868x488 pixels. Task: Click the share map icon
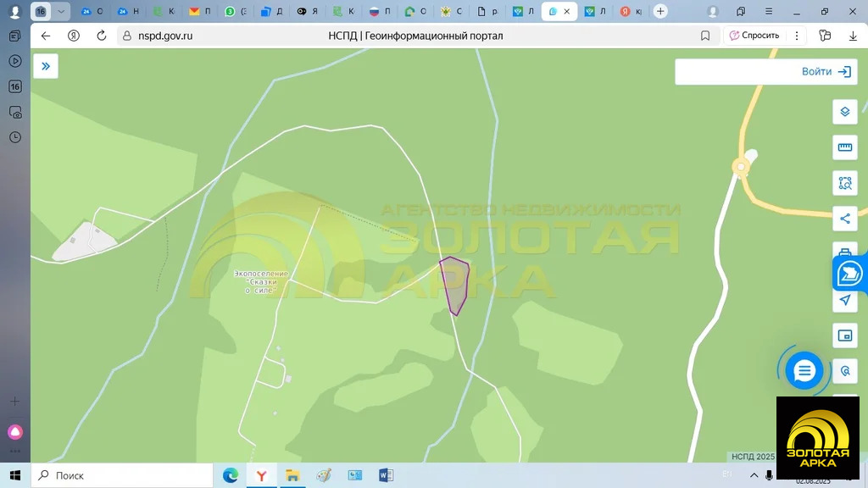click(x=844, y=219)
